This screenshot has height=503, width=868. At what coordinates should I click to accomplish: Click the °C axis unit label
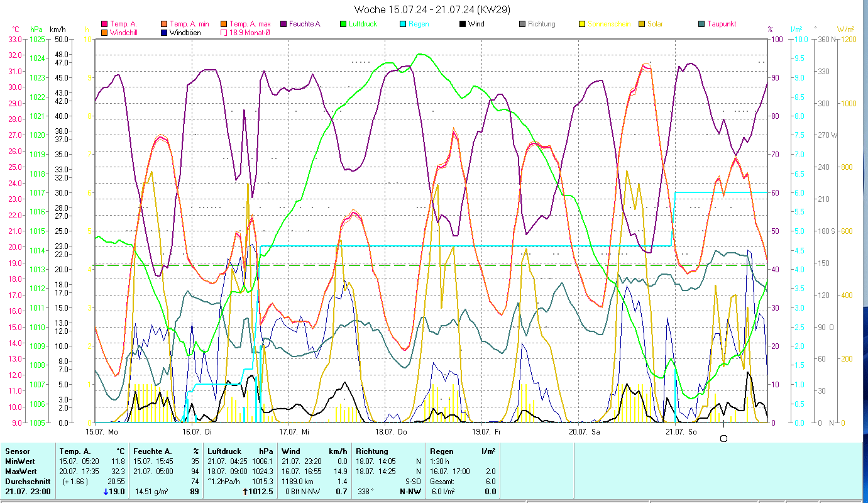click(16, 30)
